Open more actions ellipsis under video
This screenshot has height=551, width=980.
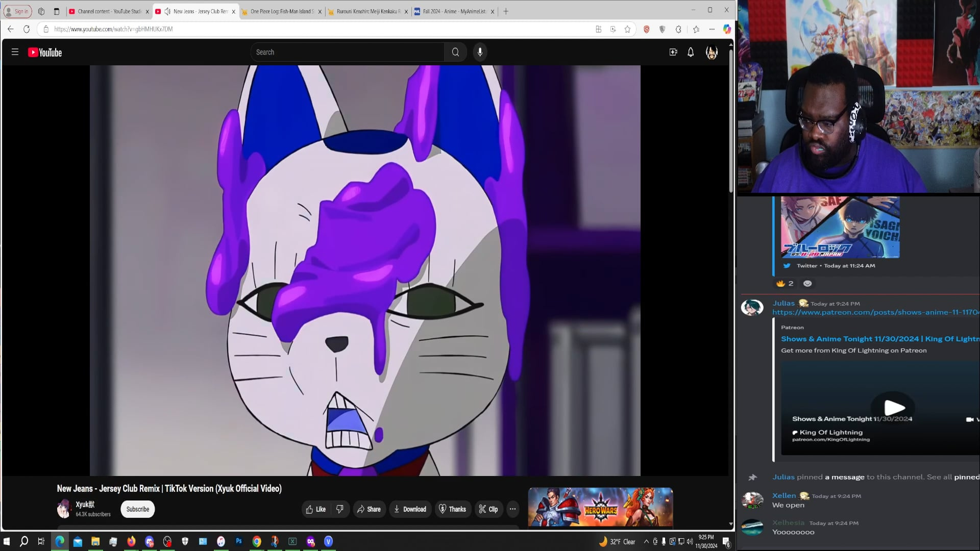(x=512, y=509)
